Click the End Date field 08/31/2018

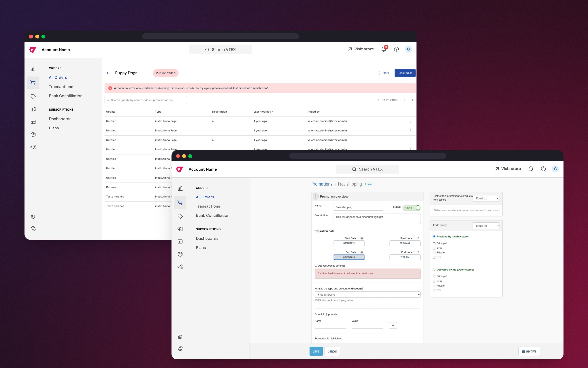(x=349, y=257)
